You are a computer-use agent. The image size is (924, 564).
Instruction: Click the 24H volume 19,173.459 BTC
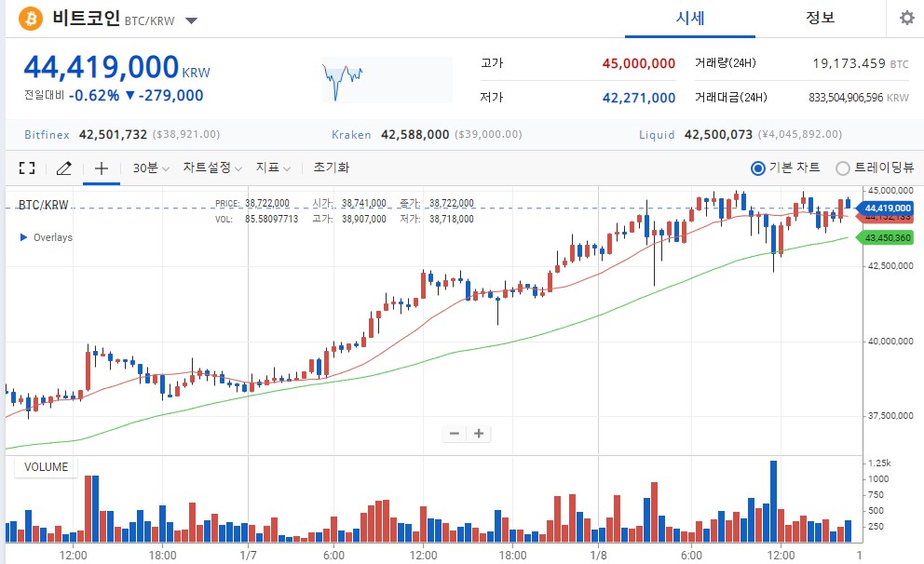click(x=861, y=63)
